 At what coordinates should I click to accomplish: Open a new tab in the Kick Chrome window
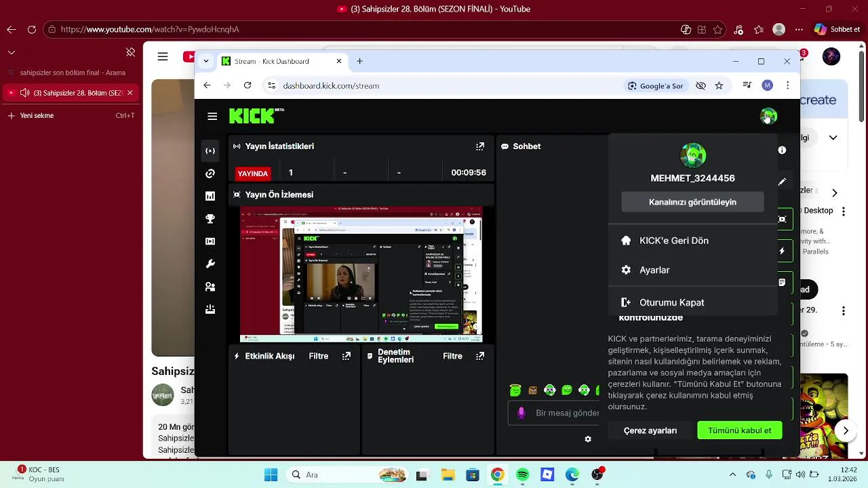point(359,61)
